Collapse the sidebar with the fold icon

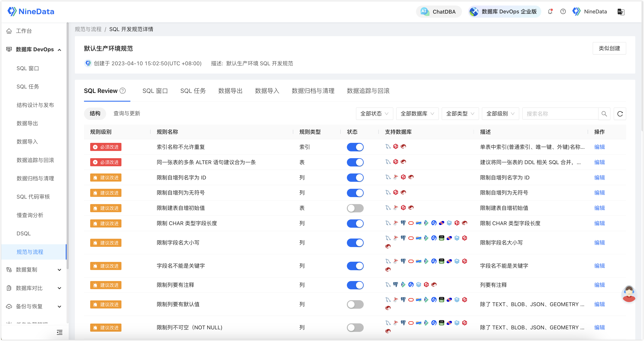(x=60, y=332)
